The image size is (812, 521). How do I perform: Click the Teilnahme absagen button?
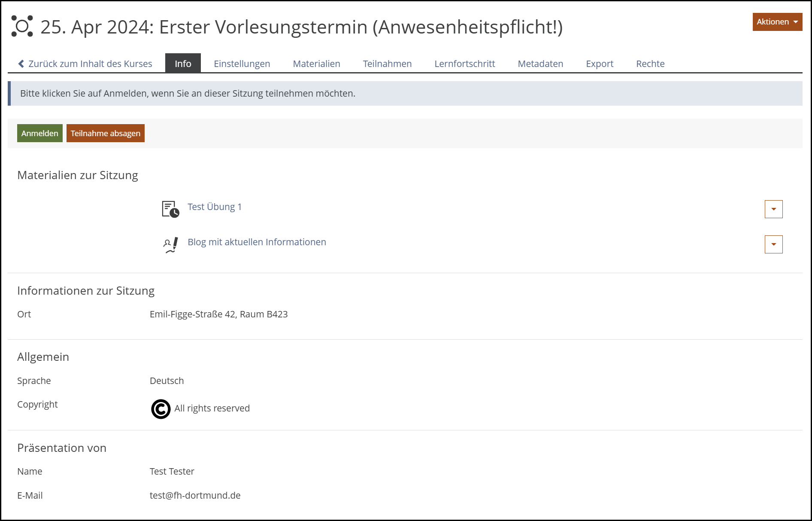(x=106, y=133)
